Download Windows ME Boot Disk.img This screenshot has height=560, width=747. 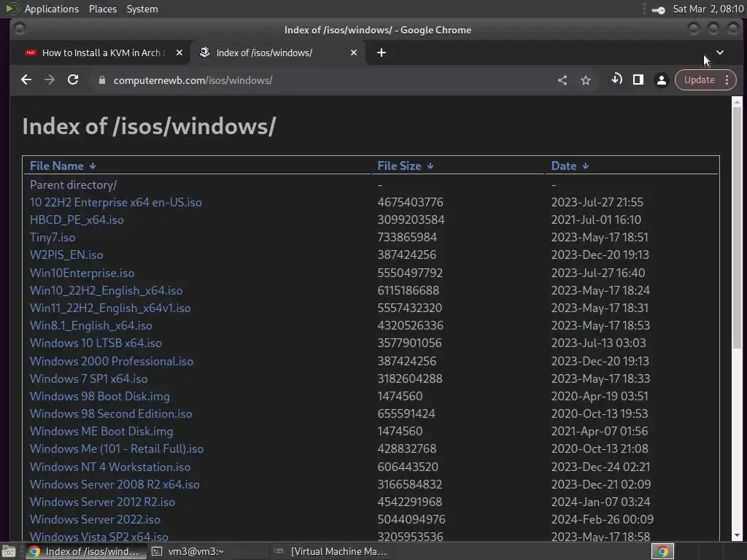[x=101, y=432]
